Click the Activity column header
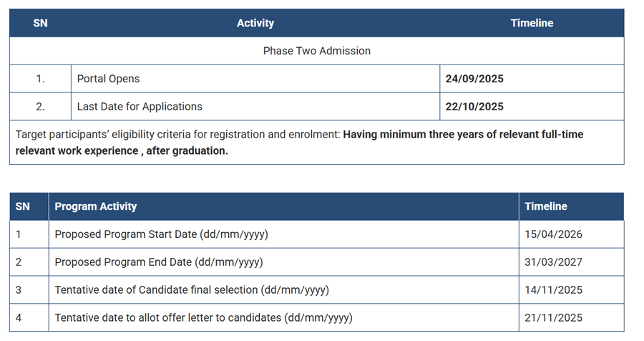 click(255, 23)
